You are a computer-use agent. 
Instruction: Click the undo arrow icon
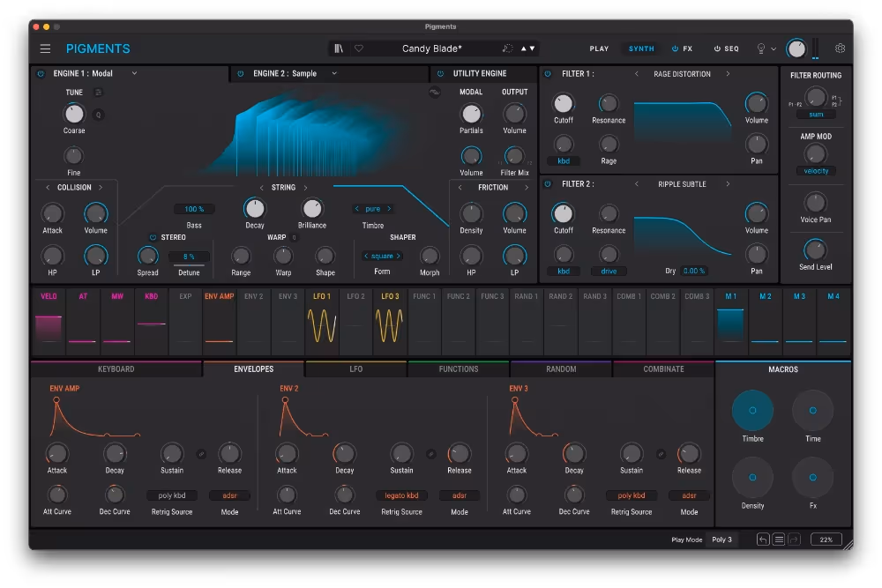click(x=763, y=540)
